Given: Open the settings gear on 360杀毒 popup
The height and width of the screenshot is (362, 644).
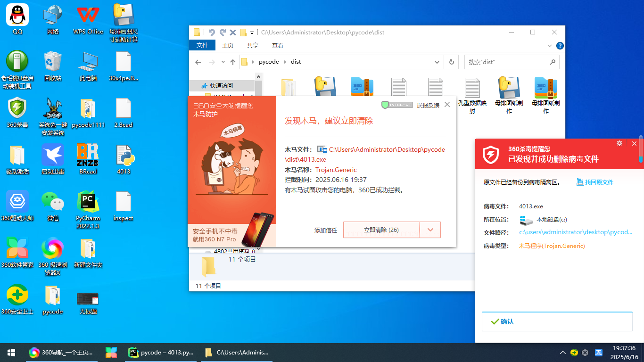Looking at the screenshot, I should click(619, 143).
